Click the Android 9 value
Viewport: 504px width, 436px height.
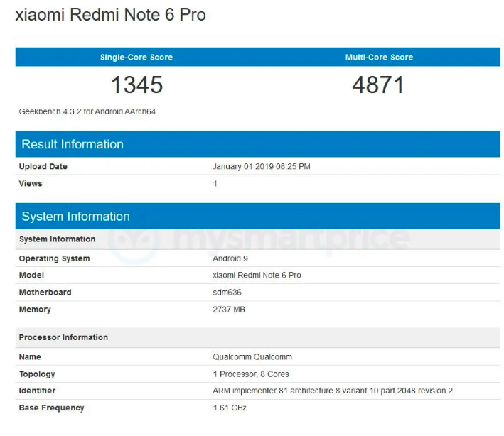(230, 258)
